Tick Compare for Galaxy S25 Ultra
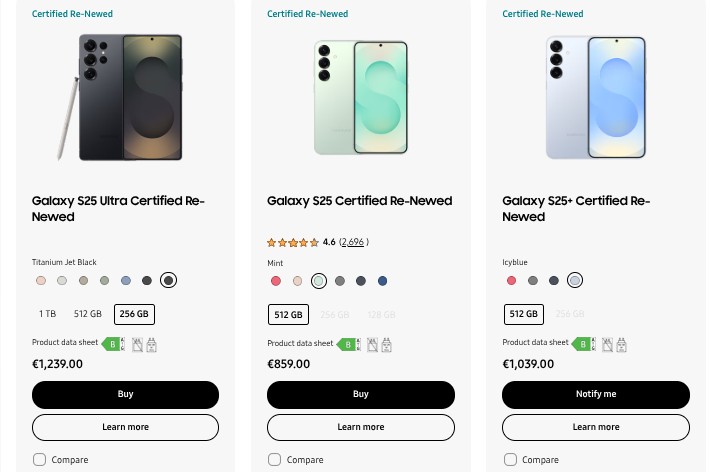This screenshot has width=710, height=472. coord(40,460)
